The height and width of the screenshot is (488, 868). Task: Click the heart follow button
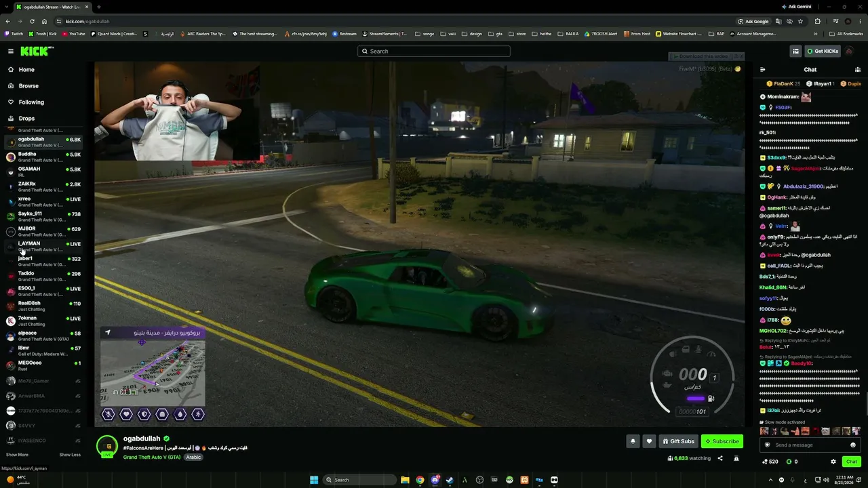(x=649, y=441)
